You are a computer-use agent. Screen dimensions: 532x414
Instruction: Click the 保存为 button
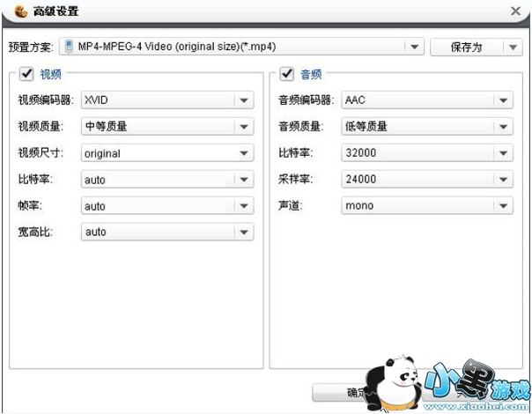(x=467, y=47)
